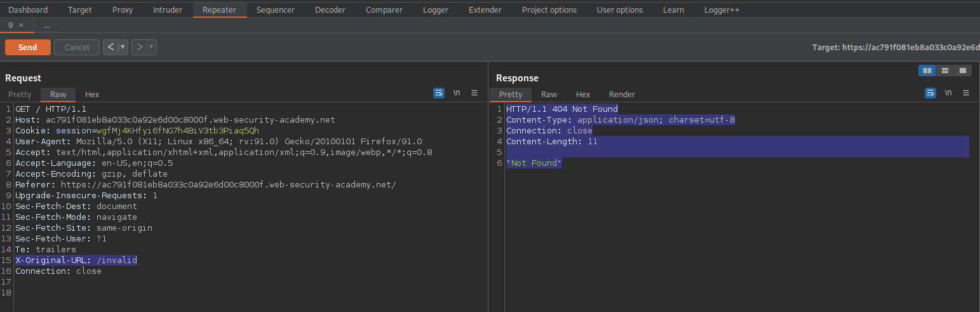
Task: Open the Learn tab
Action: [673, 10]
